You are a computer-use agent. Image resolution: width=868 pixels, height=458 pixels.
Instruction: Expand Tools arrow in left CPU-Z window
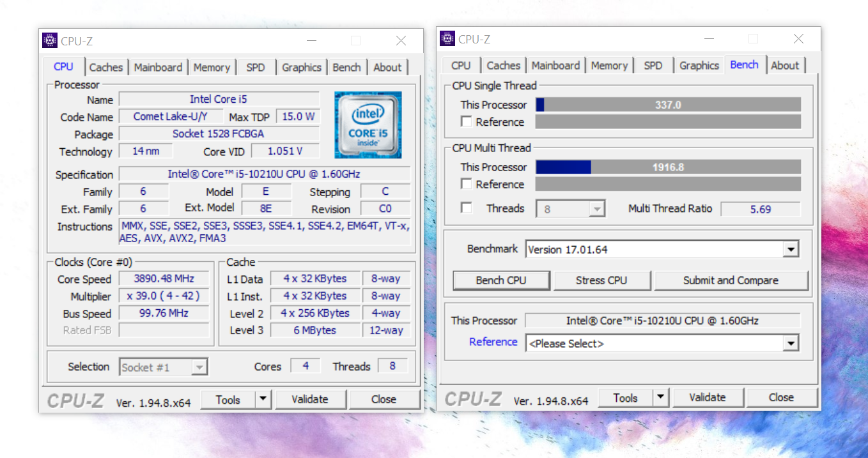[263, 399]
